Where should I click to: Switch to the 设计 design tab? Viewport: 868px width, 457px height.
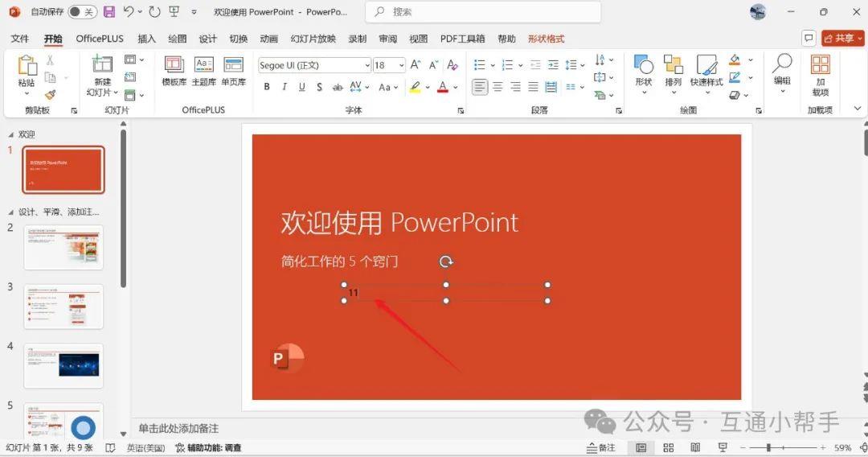point(207,39)
